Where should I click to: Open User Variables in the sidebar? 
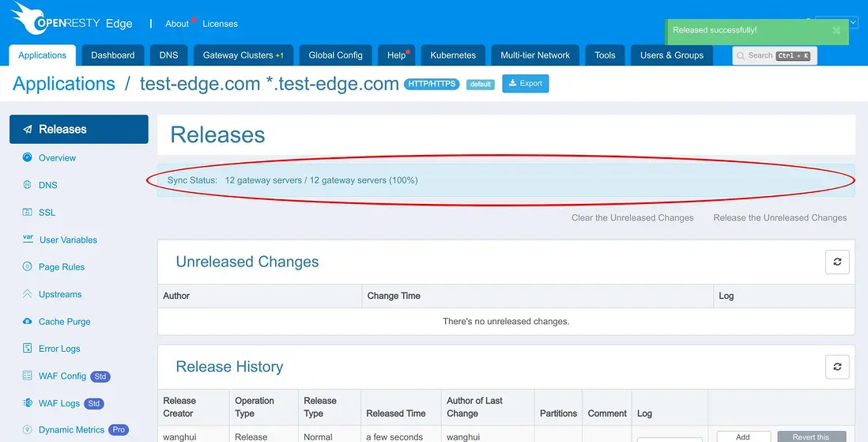[x=68, y=240]
